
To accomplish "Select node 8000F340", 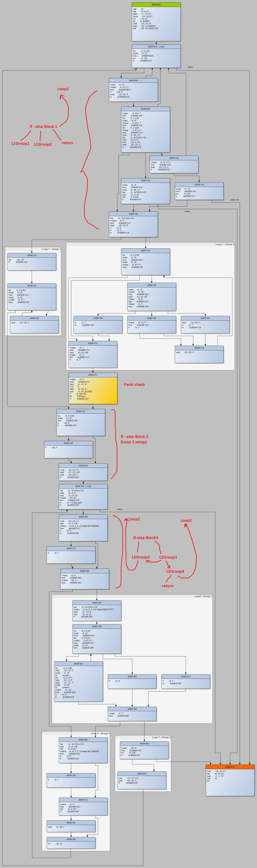I will [x=71, y=843].
